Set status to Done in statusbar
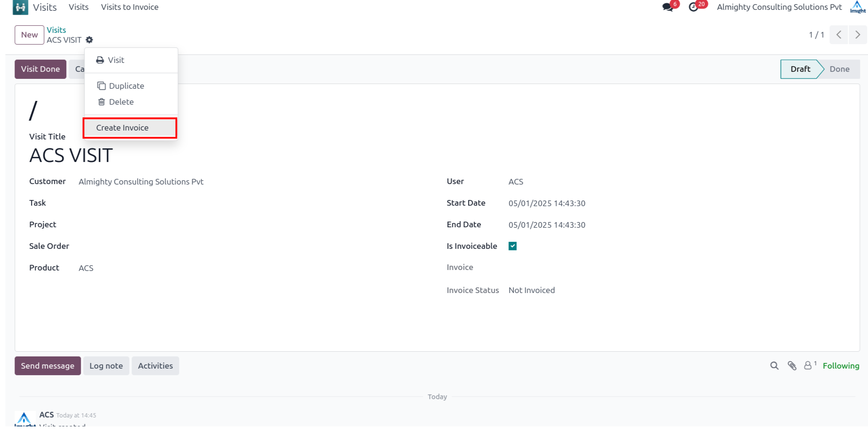Screen dimensions: 868x433 click(839, 69)
